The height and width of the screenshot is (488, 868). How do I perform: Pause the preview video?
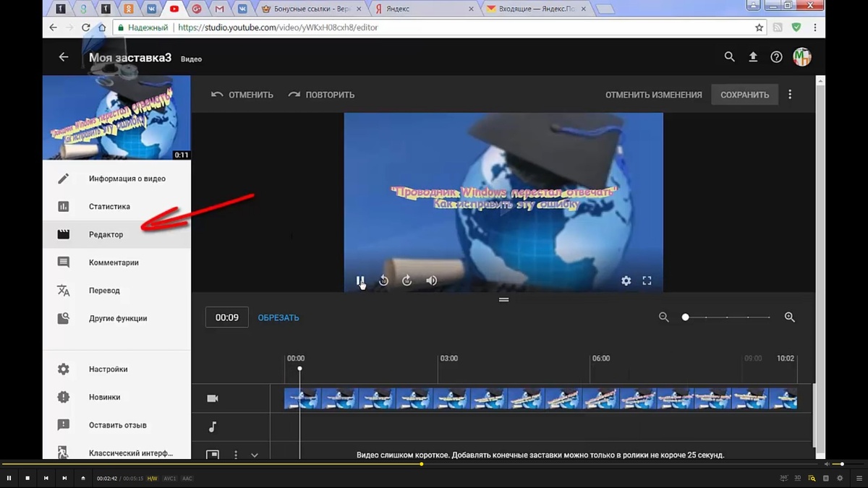360,281
